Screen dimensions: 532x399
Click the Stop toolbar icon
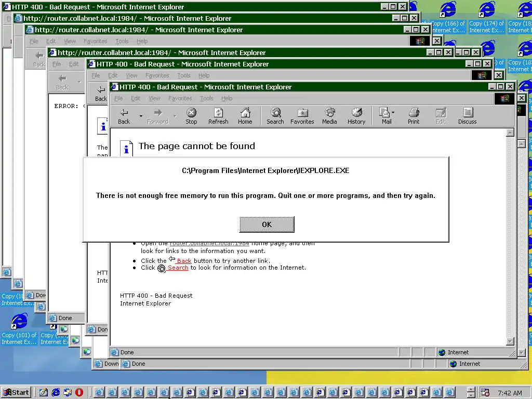(191, 116)
